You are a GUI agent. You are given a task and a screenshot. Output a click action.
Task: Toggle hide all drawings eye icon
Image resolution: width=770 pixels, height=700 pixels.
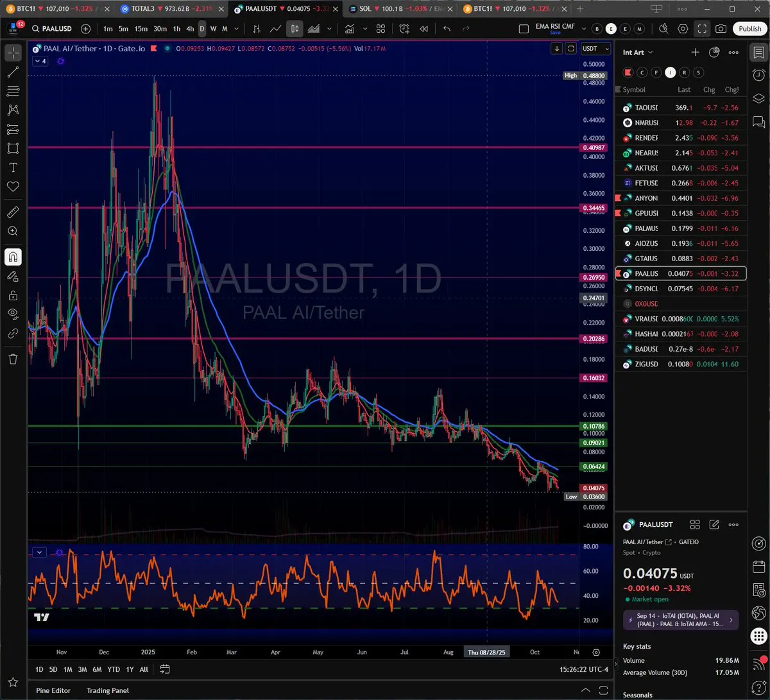pos(13,314)
